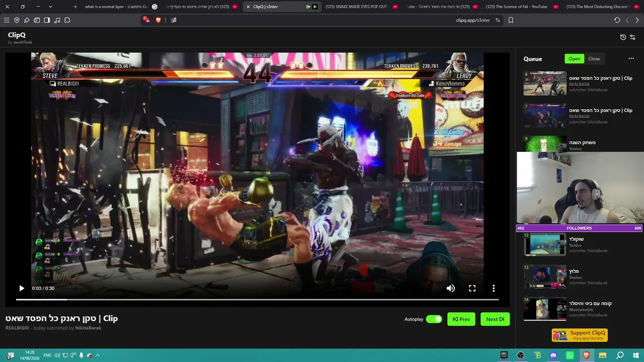Play the Tekken clip video
This screenshot has height=362, width=644.
tap(21, 288)
